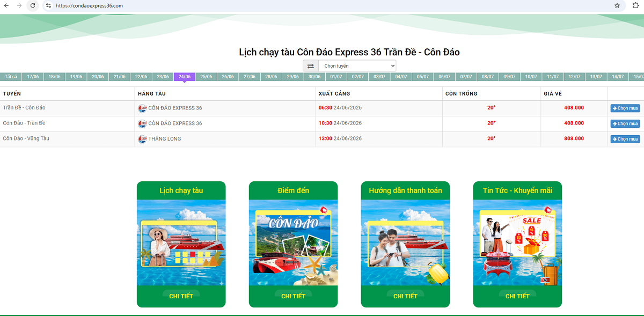Select the 28/06 date tab
This screenshot has width=644, height=316.
(x=271, y=77)
